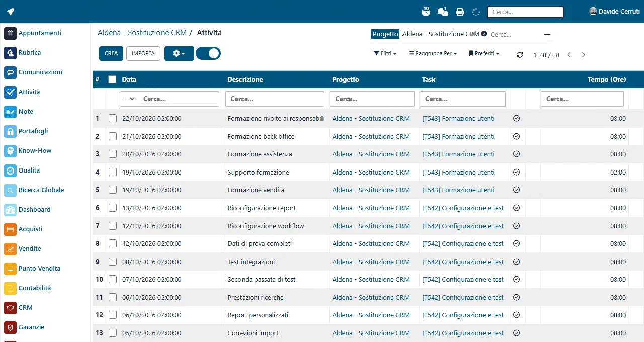Open [T542] Configurazione e test link for Test integrazioni
644x342 pixels.
(x=463, y=262)
